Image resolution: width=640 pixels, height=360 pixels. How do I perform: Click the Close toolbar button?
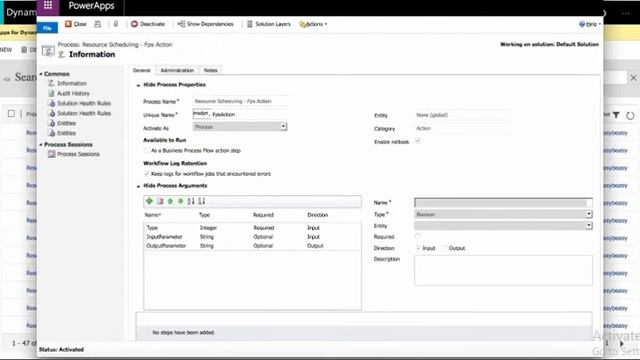point(76,24)
